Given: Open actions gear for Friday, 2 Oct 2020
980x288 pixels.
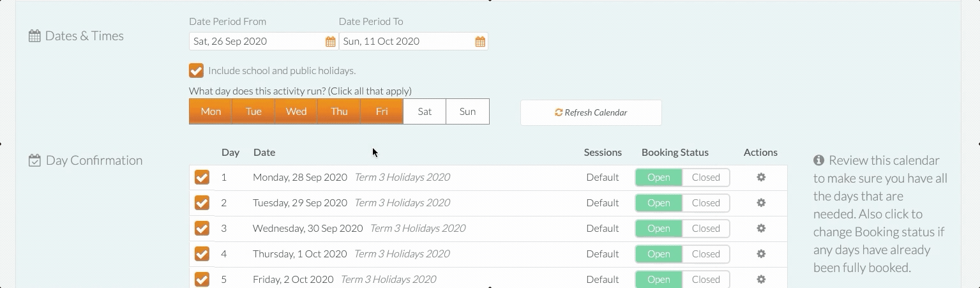Looking at the screenshot, I should click(x=761, y=279).
